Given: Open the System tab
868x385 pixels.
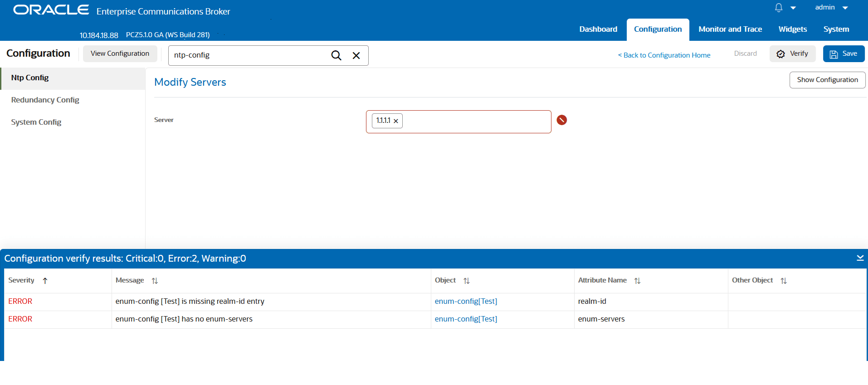Looking at the screenshot, I should (836, 29).
